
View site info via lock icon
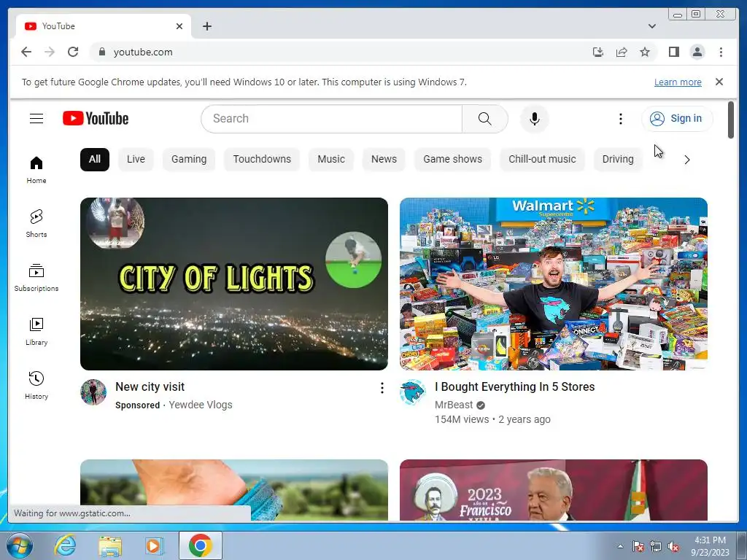tap(101, 52)
